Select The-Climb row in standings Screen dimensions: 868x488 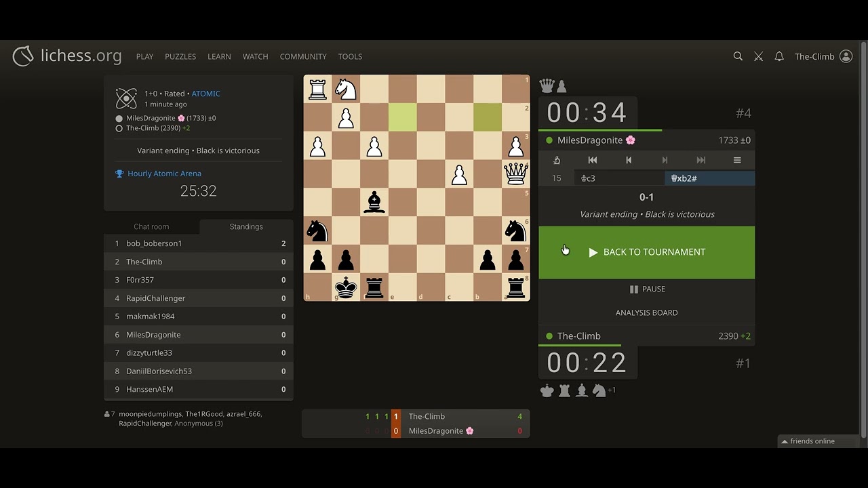coord(199,262)
